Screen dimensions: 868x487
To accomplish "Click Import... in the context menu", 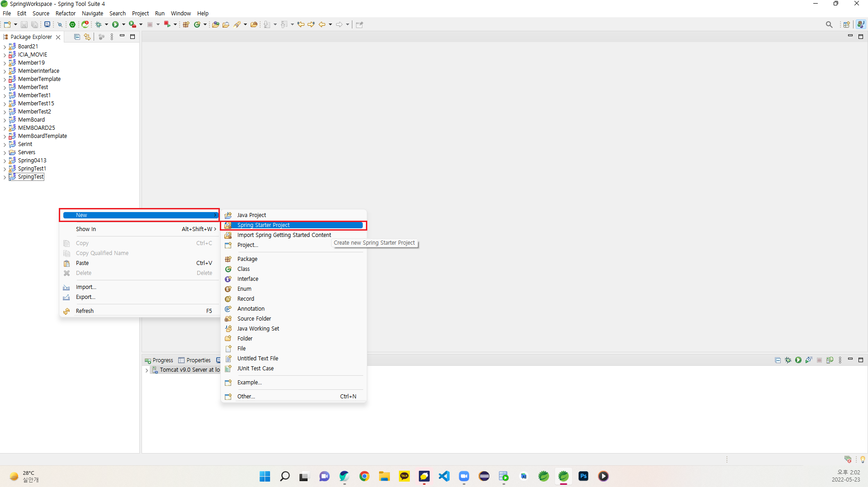I will pos(139,287).
